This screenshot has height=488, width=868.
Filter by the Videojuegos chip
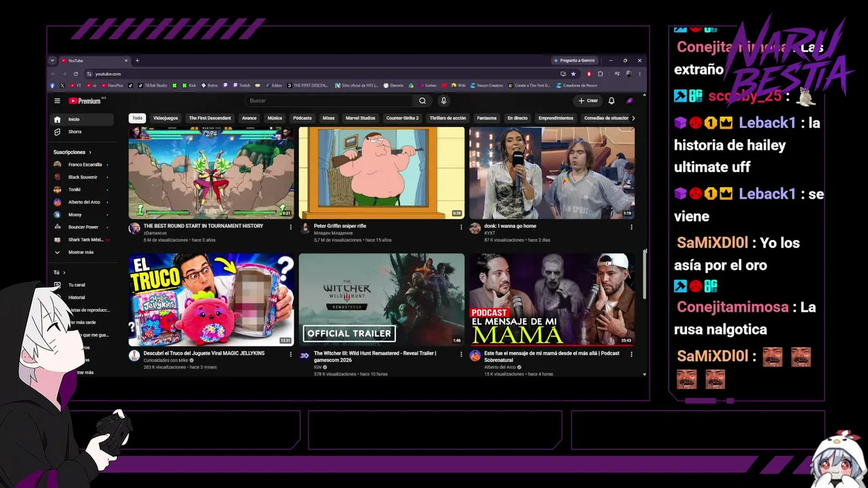165,118
